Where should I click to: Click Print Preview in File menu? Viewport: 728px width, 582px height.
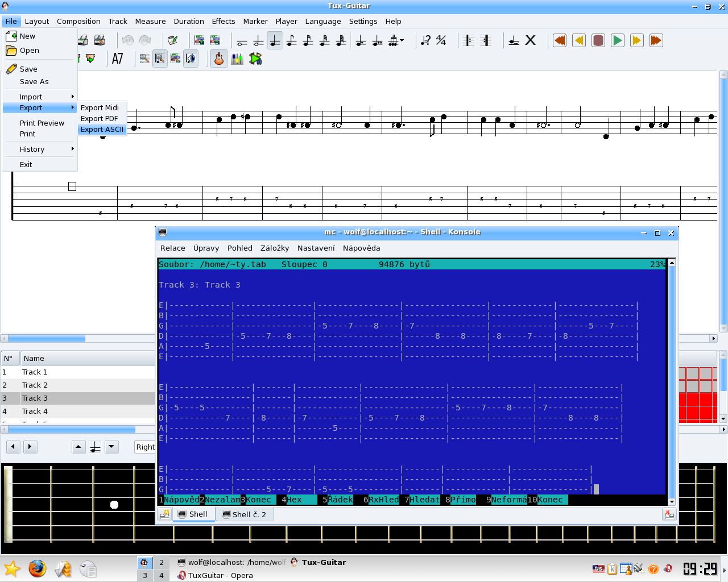[40, 123]
